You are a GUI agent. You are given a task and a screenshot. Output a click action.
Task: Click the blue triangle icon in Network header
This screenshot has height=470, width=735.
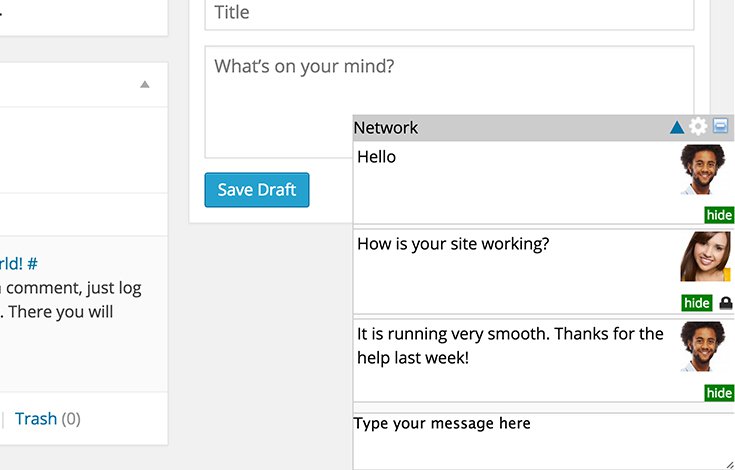[677, 127]
